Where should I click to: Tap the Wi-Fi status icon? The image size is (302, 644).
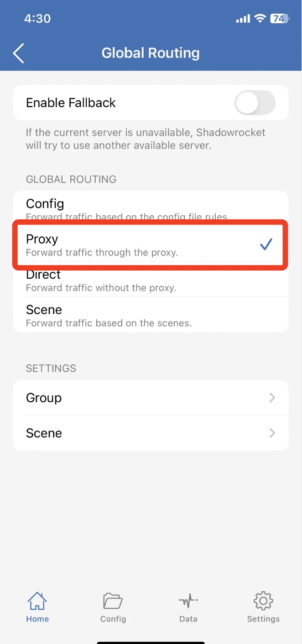pyautogui.click(x=260, y=19)
